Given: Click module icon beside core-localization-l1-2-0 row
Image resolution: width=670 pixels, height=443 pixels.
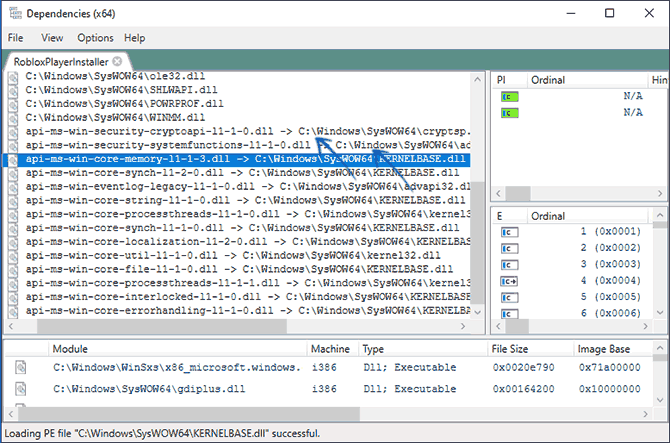Looking at the screenshot, I should click(13, 242).
